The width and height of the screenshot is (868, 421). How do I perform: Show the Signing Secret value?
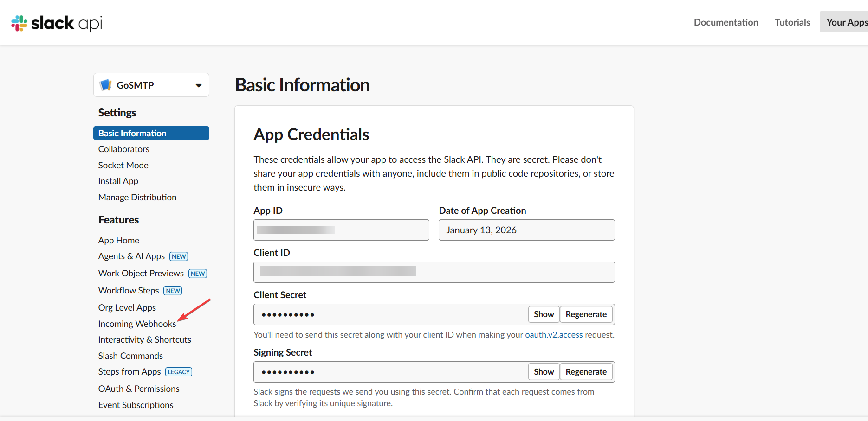(543, 371)
